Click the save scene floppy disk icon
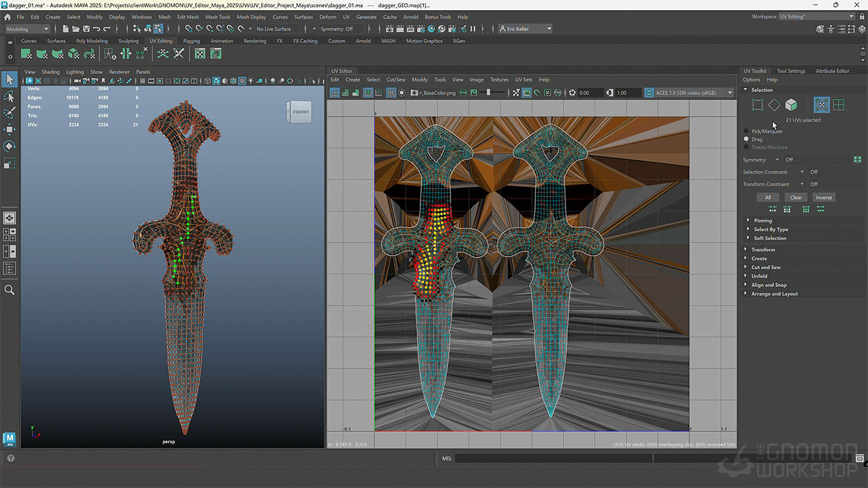 coord(87,29)
